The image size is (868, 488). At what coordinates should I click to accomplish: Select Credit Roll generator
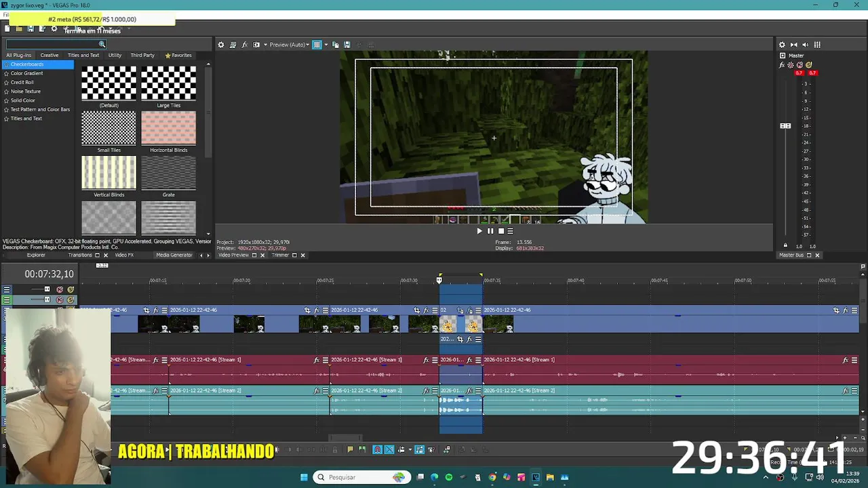click(22, 82)
